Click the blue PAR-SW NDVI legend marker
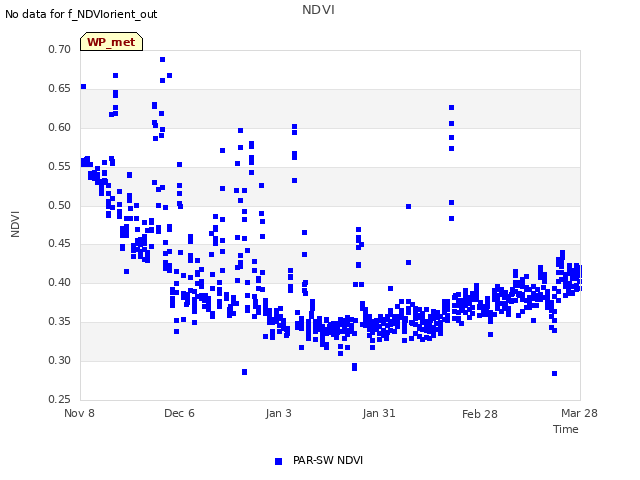This screenshot has width=640, height=480. pyautogui.click(x=278, y=461)
